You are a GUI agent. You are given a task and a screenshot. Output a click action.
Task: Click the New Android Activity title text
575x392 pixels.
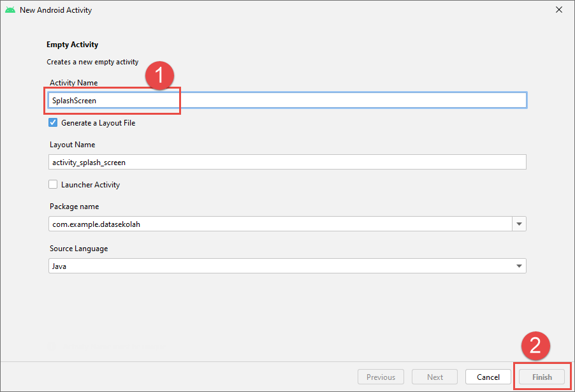(x=55, y=10)
